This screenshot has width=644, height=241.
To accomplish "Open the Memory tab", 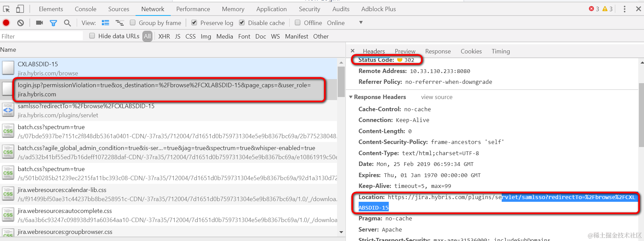I will pos(233,9).
